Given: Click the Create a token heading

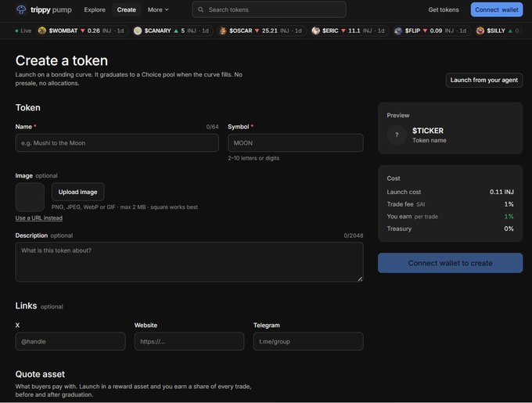Looking at the screenshot, I should [61, 61].
